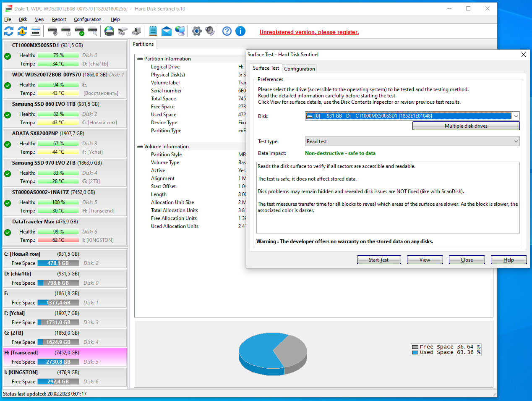This screenshot has width=532, height=401.
Task: Click the disk panel icon beside the refresh icons
Action: coord(36,31)
